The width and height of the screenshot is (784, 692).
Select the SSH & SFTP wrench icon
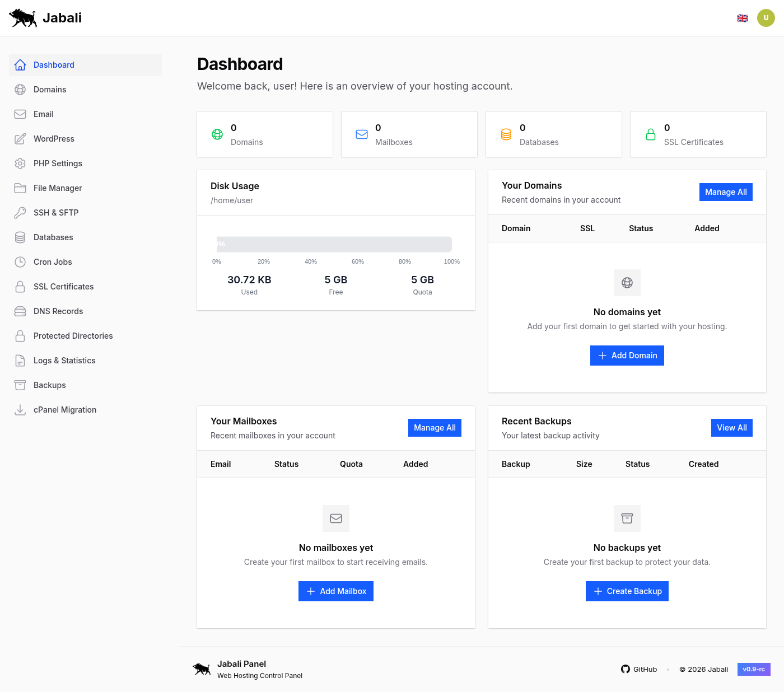[20, 213]
